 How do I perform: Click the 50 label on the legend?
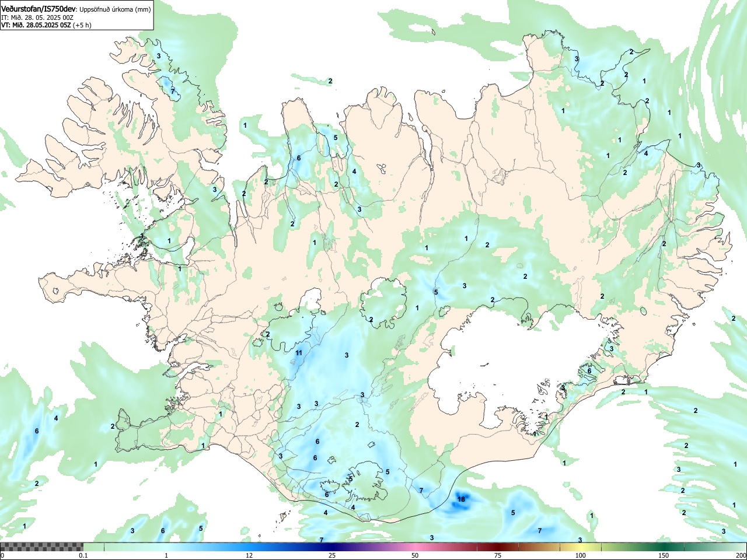pyautogui.click(x=415, y=555)
